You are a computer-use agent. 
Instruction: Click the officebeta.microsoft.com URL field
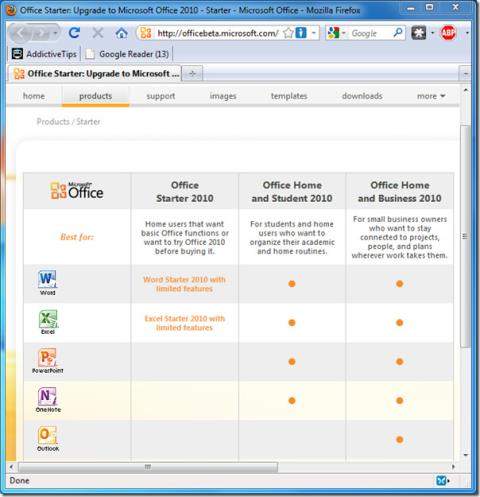coord(218,33)
